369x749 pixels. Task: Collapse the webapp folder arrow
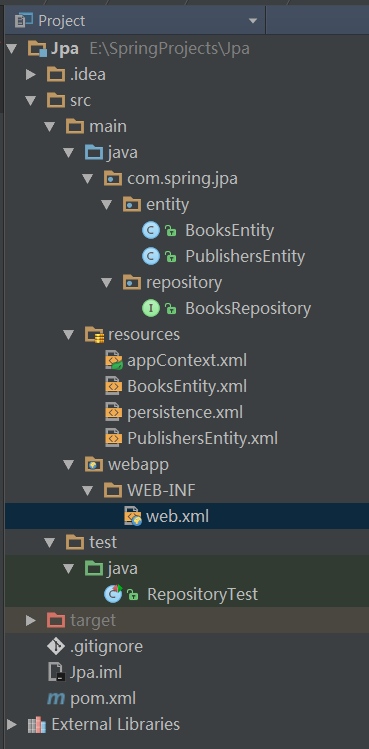pyautogui.click(x=69, y=464)
